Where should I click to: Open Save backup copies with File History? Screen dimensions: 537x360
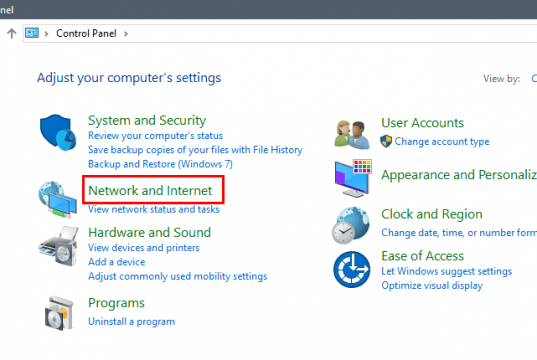(195, 150)
